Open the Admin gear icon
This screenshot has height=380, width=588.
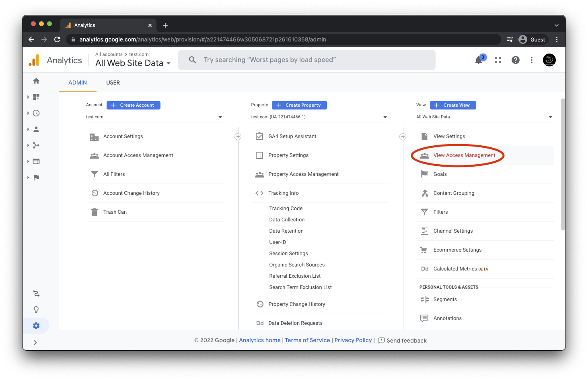36,326
